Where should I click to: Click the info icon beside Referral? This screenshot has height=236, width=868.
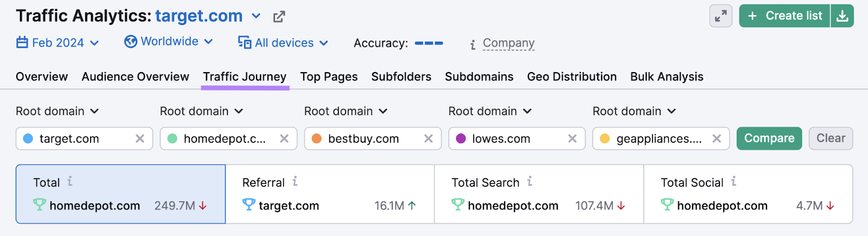[x=295, y=182]
